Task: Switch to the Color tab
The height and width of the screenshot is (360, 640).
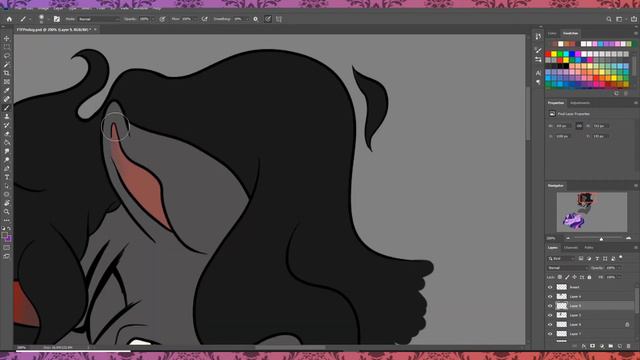Action: [x=552, y=33]
